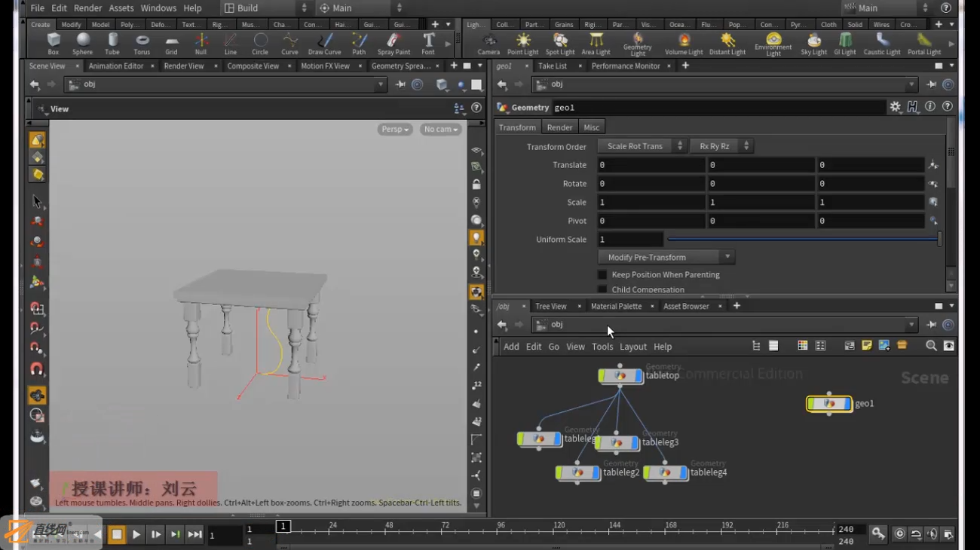This screenshot has height=550, width=980.
Task: Create a Sphere from the shelf
Action: (83, 44)
